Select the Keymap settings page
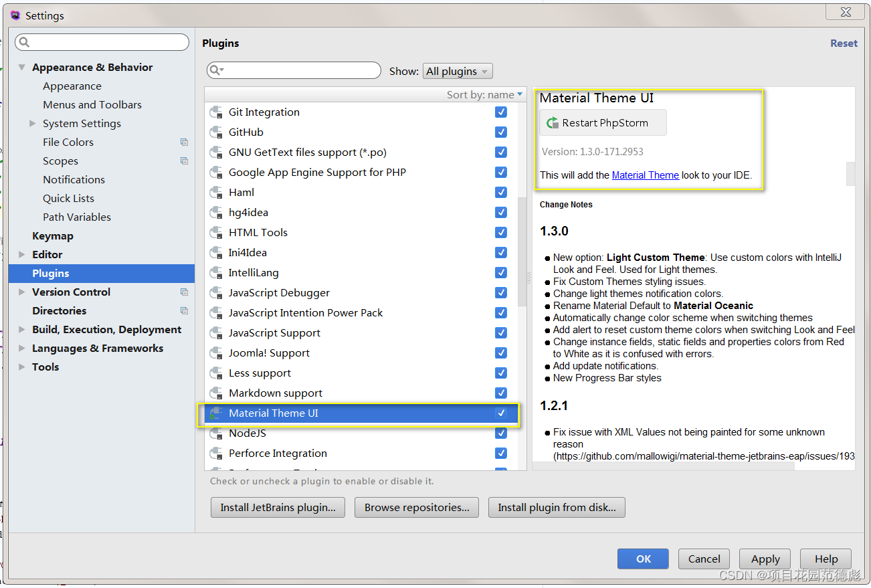The width and height of the screenshot is (871, 588). coord(53,236)
